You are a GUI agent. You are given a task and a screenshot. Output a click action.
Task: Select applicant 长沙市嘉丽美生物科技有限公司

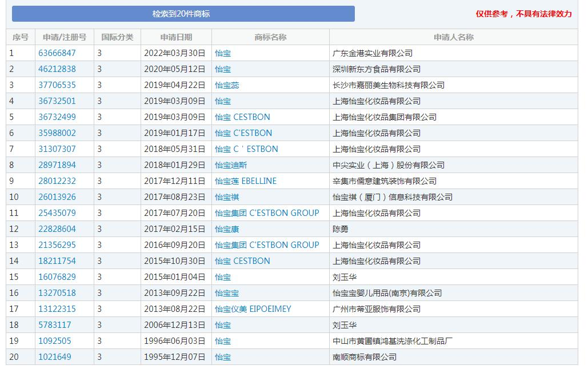click(x=389, y=86)
